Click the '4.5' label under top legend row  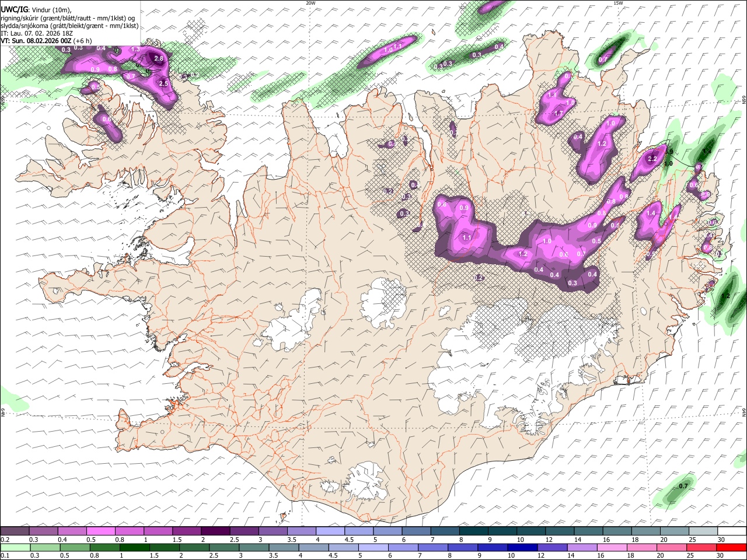pos(349,540)
